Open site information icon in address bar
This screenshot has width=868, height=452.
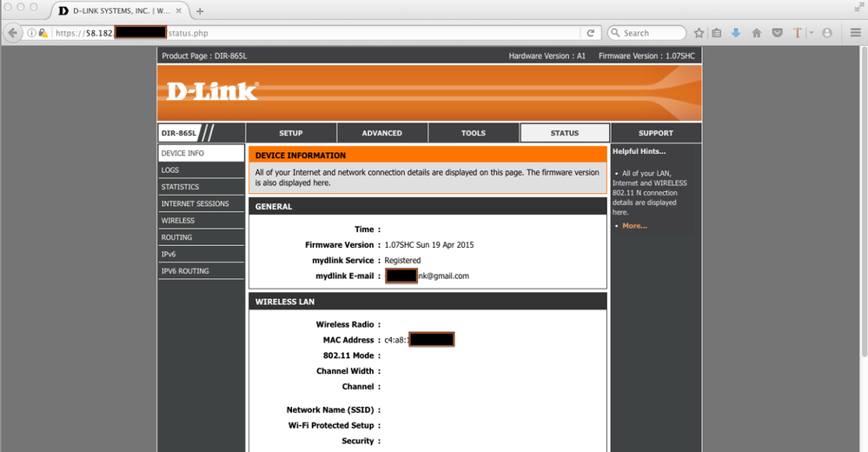tap(31, 33)
